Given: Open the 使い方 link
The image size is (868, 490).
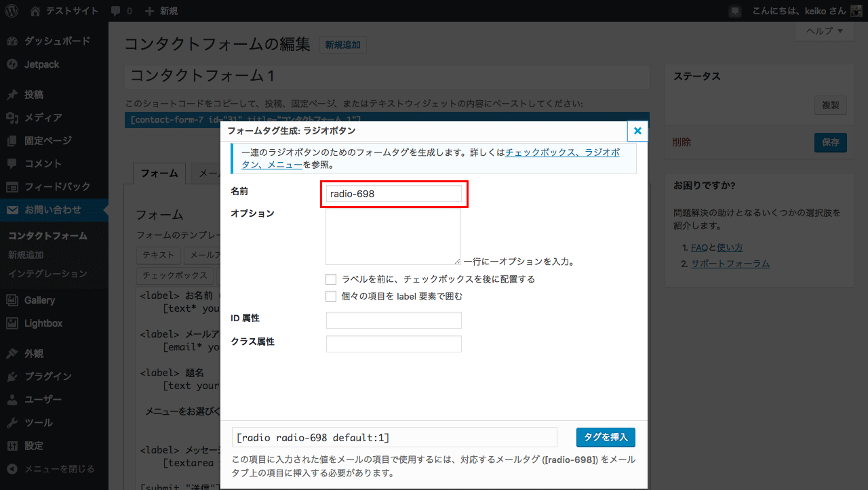Looking at the screenshot, I should click(730, 247).
